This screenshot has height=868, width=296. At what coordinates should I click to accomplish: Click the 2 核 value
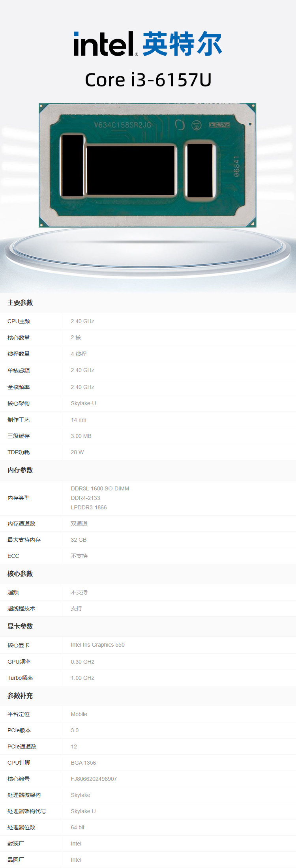click(x=76, y=337)
